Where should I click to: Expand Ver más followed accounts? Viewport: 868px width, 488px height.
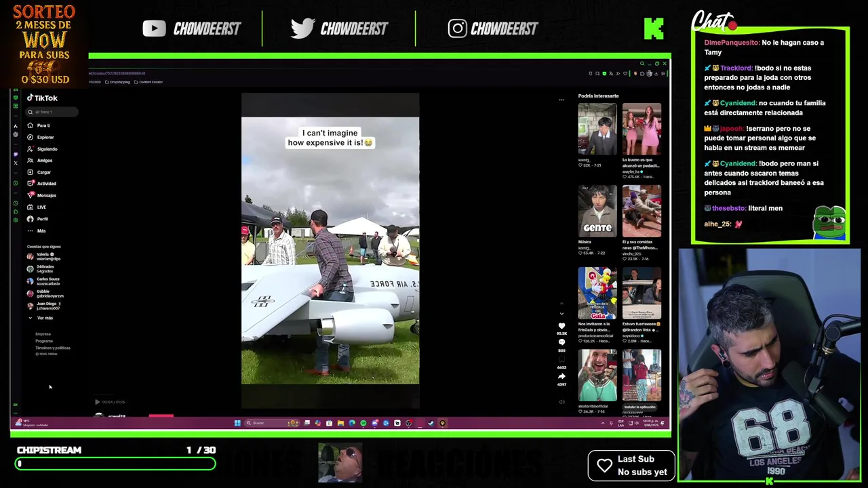pyautogui.click(x=41, y=318)
